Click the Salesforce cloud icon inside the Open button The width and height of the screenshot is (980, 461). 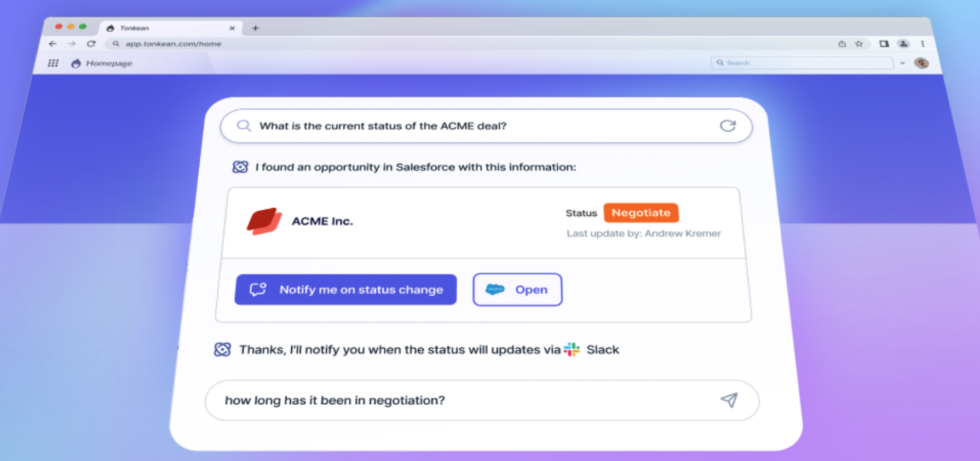[x=494, y=289]
